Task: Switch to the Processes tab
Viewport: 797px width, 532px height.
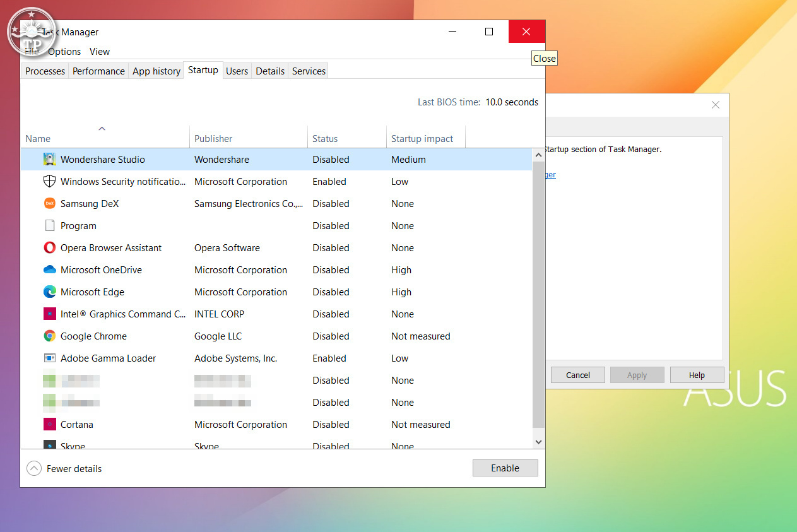Action: 45,71
